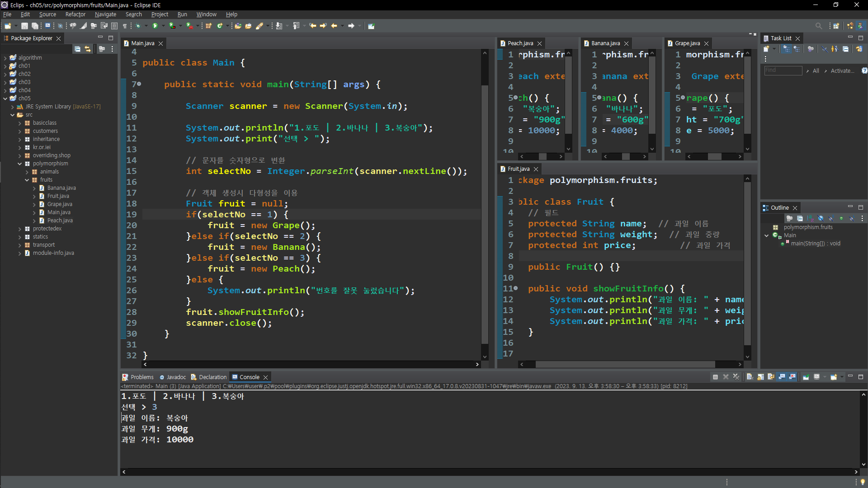
Task: Click the All link in Task List
Action: 816,70
